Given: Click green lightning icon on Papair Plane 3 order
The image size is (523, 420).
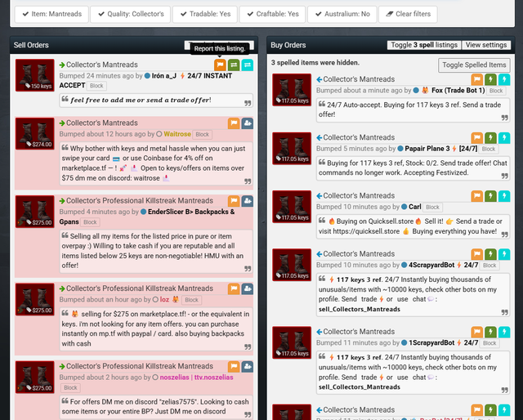Looking at the screenshot, I should pyautogui.click(x=490, y=138).
